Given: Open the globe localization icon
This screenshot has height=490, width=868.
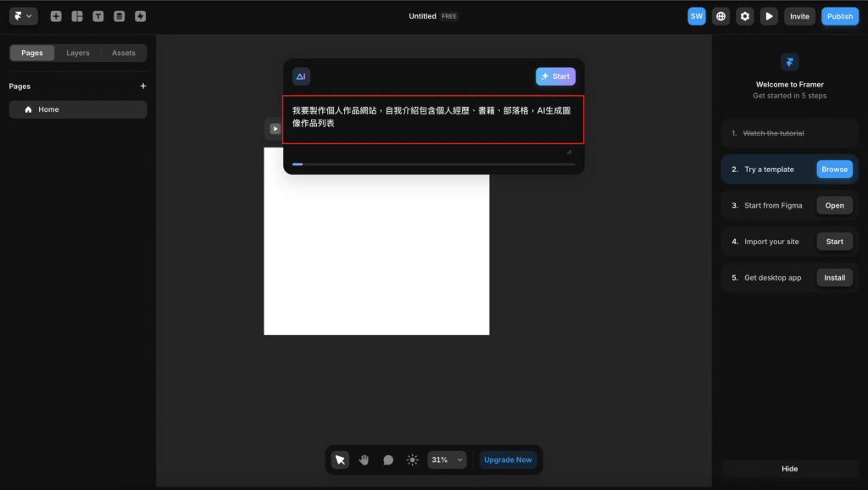Looking at the screenshot, I should (x=721, y=16).
